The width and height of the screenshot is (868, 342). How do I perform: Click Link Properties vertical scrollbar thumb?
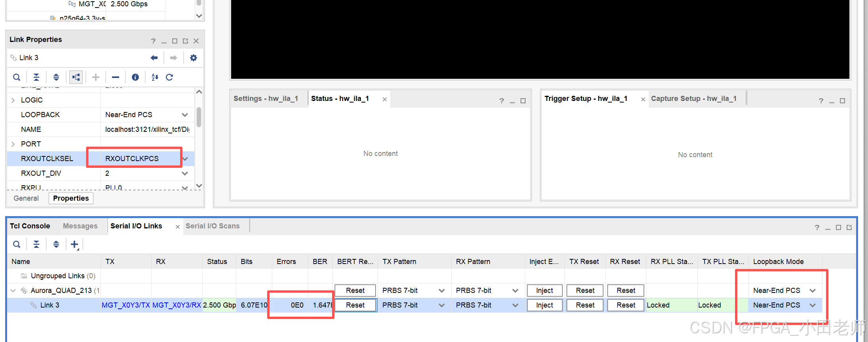click(x=199, y=117)
